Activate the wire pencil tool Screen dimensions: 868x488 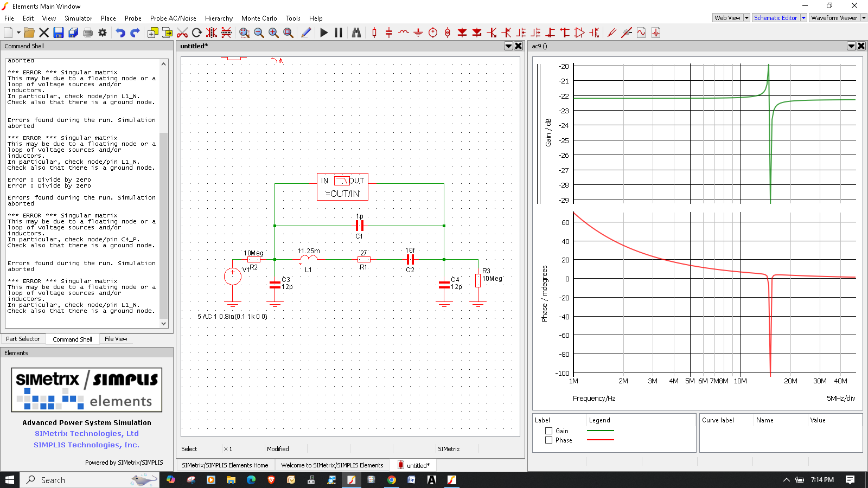coord(306,33)
